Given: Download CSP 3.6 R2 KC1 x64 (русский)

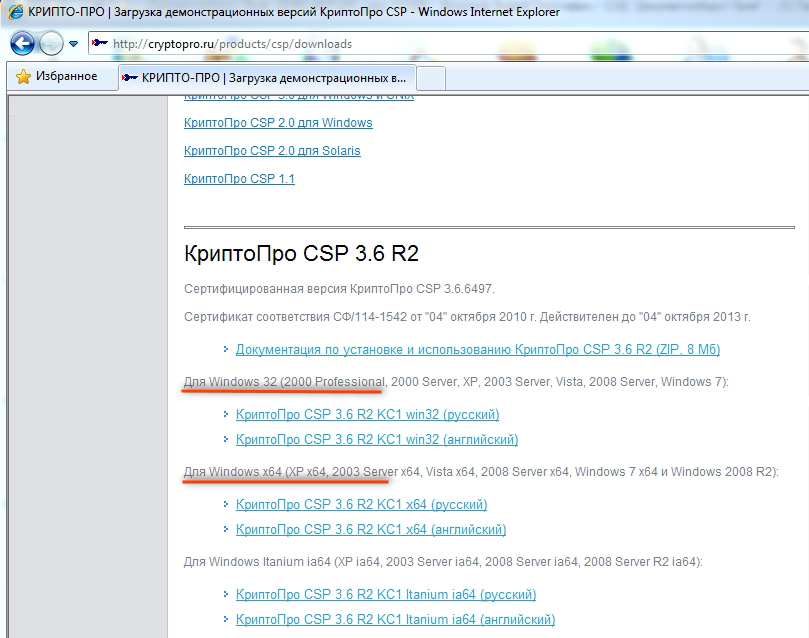Looking at the screenshot, I should pos(361,504).
